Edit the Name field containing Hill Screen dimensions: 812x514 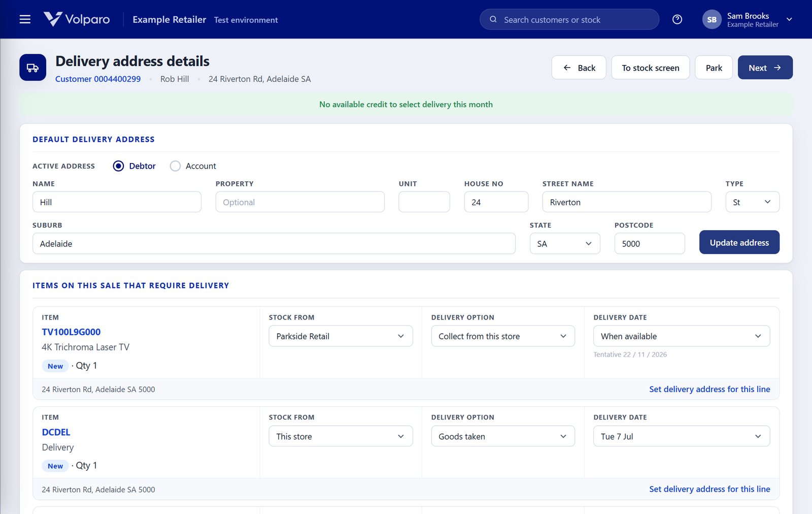[x=117, y=202]
